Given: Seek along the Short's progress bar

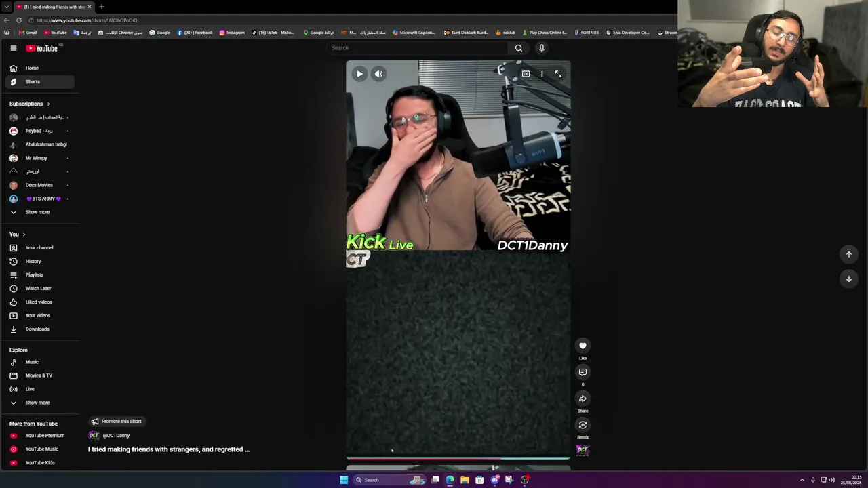Looking at the screenshot, I should (x=458, y=458).
